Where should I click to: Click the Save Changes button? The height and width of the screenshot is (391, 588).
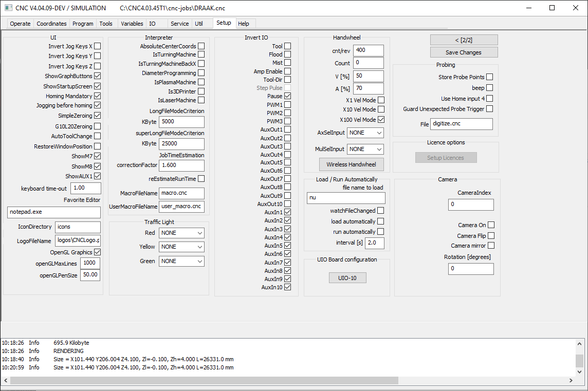pyautogui.click(x=464, y=52)
